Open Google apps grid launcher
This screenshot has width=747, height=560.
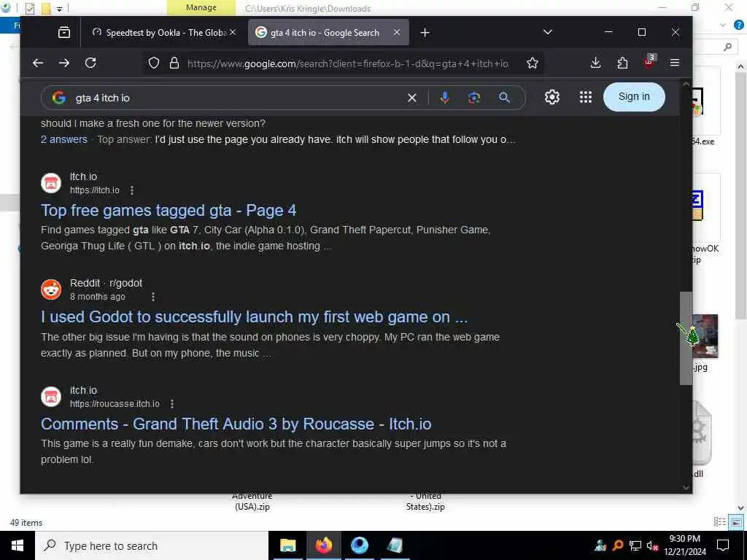pyautogui.click(x=586, y=97)
